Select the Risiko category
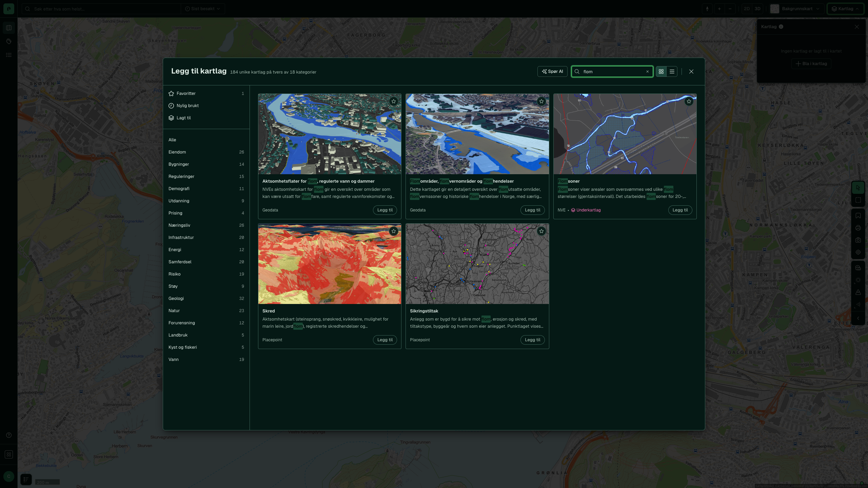 pyautogui.click(x=206, y=274)
